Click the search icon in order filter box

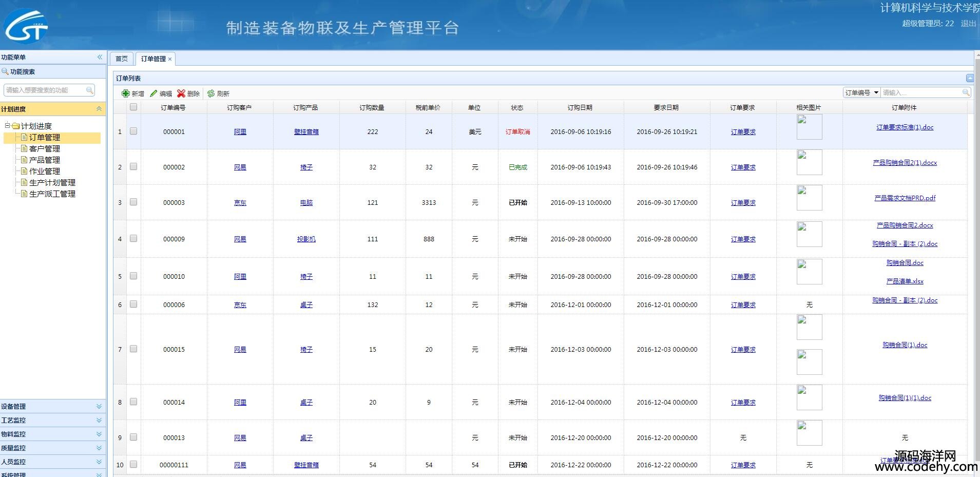pos(966,92)
